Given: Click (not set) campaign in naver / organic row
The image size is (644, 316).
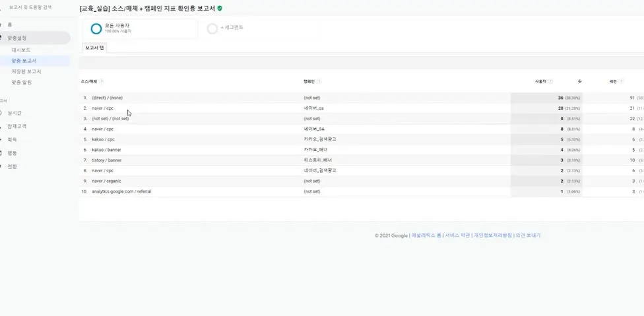Looking at the screenshot, I should pos(311,181).
